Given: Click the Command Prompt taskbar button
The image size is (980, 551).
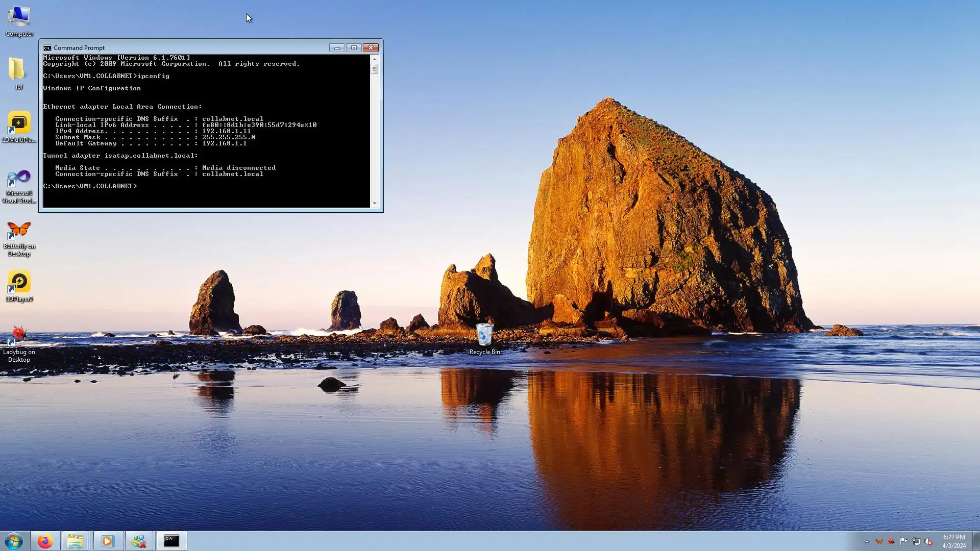Looking at the screenshot, I should [171, 541].
